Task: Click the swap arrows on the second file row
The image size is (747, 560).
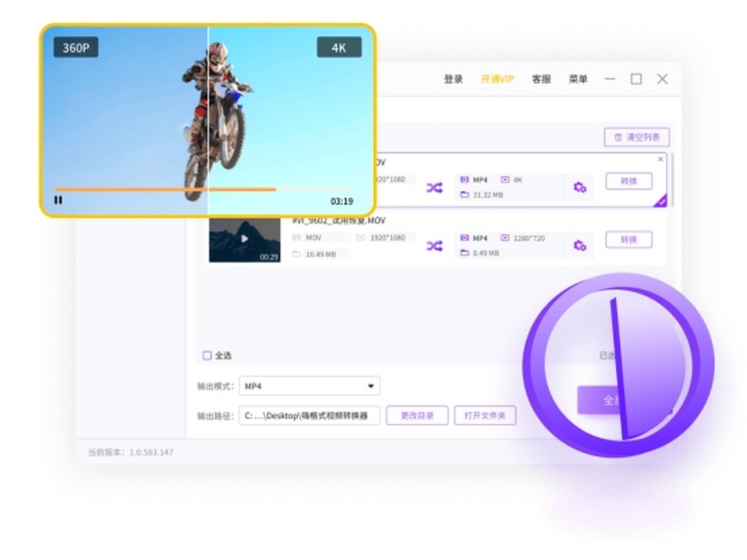Action: pos(435,245)
